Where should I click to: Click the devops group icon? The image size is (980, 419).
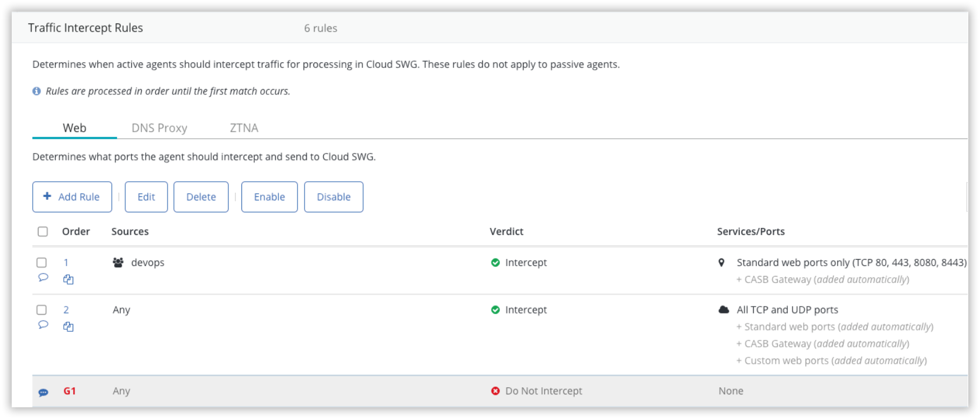tap(118, 263)
